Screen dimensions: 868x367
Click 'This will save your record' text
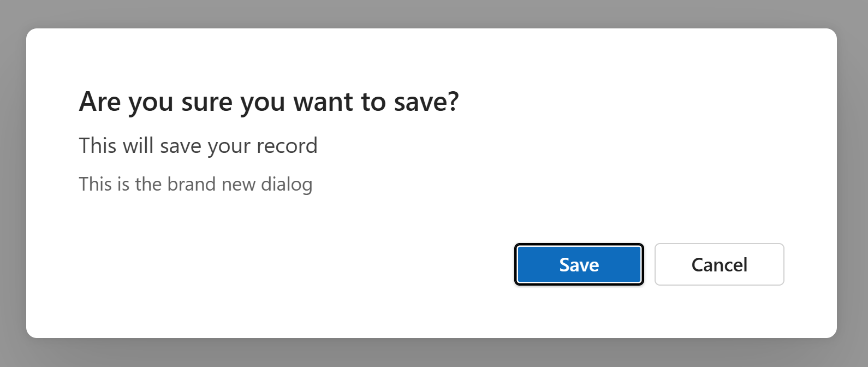click(x=199, y=145)
